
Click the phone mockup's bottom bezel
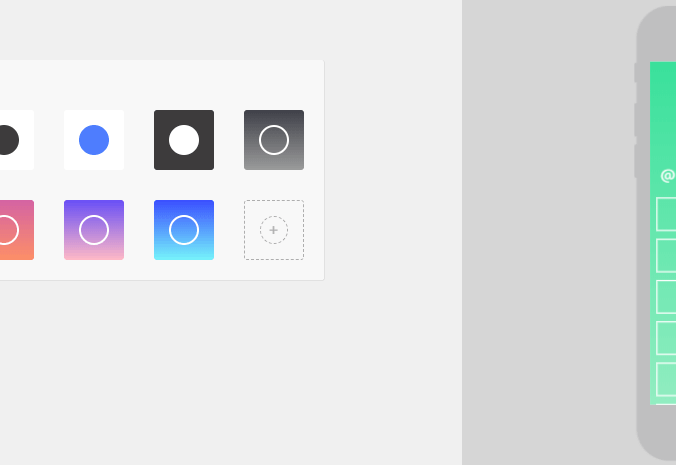[x=660, y=431]
